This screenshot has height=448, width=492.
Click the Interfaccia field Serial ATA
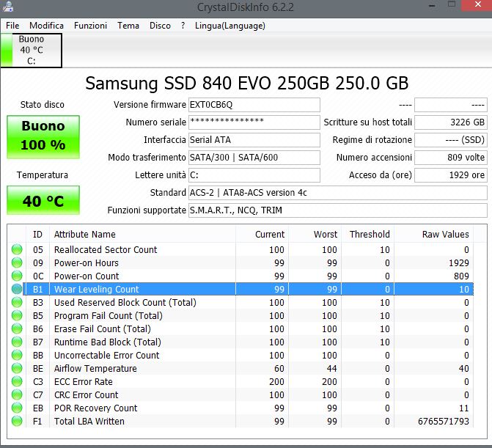click(x=254, y=140)
